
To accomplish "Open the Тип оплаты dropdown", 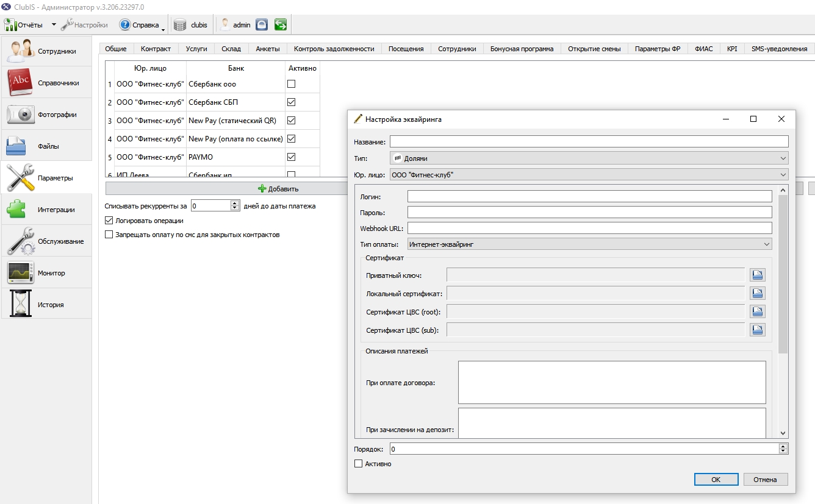I will point(589,244).
